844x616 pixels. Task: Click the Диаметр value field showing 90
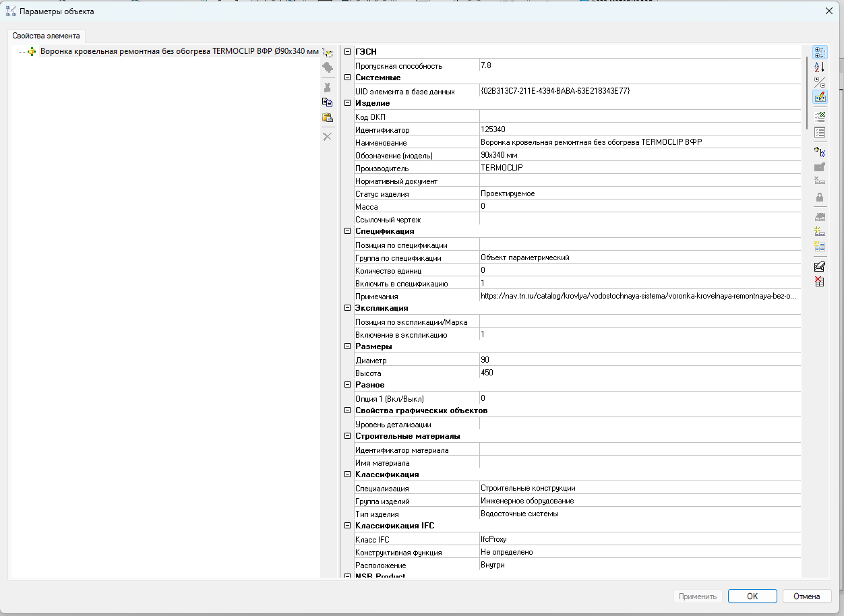(639, 360)
